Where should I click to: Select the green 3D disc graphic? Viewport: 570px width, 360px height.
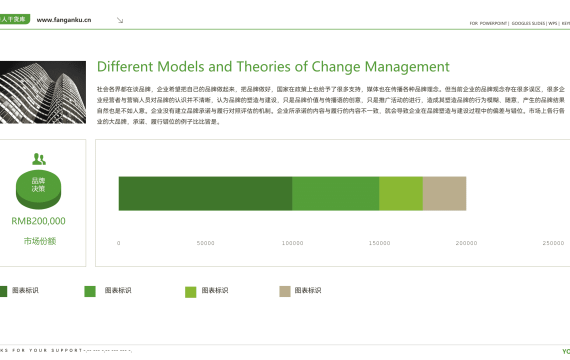click(39, 189)
